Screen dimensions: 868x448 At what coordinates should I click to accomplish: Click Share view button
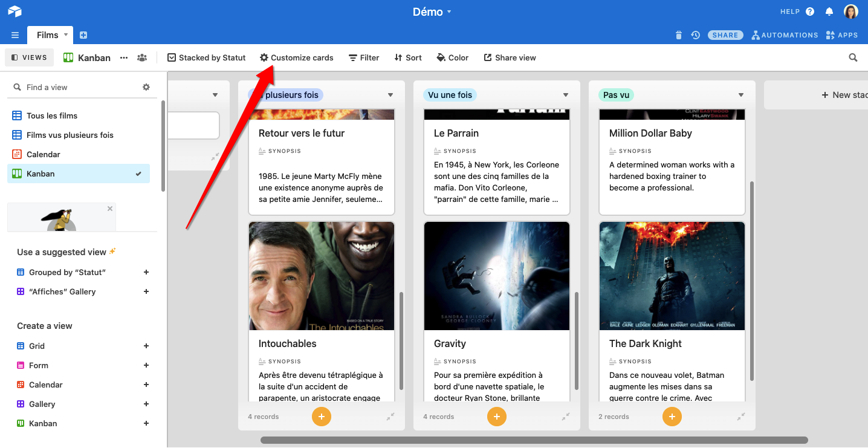(510, 57)
